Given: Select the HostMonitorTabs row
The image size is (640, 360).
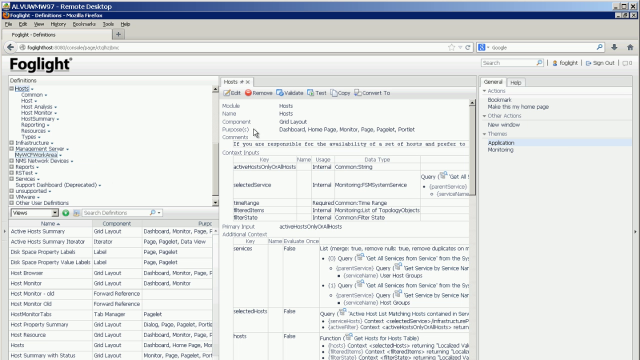Looking at the screenshot, I should pos(110,314).
